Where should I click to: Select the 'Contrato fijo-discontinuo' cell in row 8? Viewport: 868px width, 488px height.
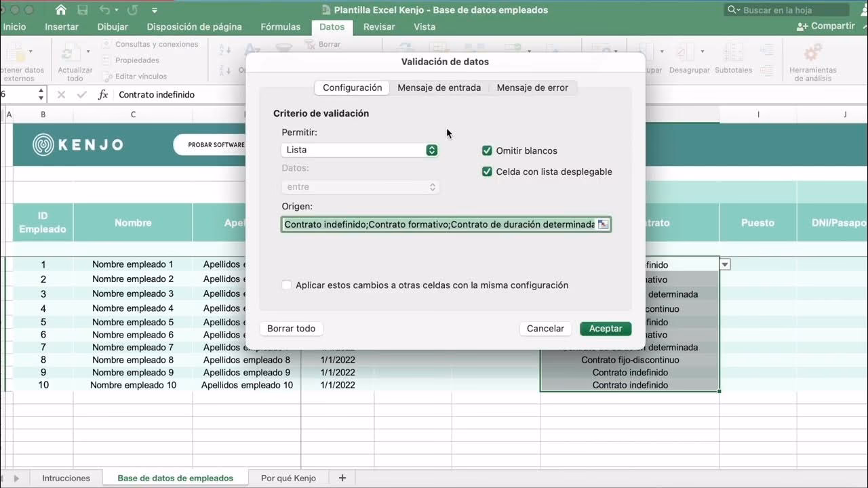pos(630,360)
